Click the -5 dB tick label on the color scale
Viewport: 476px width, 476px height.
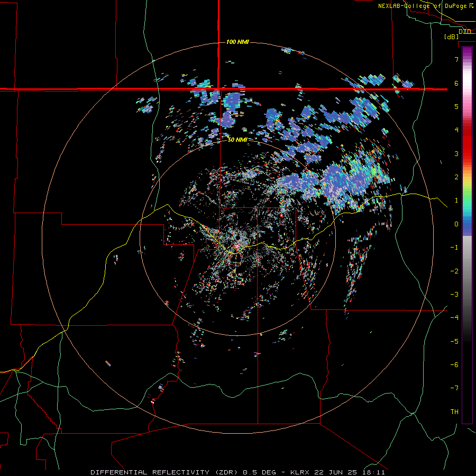point(454,342)
